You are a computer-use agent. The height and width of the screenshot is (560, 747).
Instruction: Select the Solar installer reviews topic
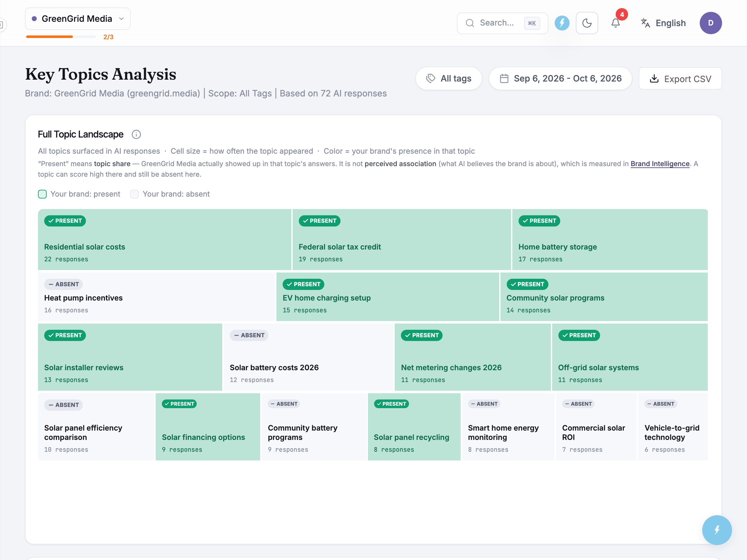click(130, 357)
